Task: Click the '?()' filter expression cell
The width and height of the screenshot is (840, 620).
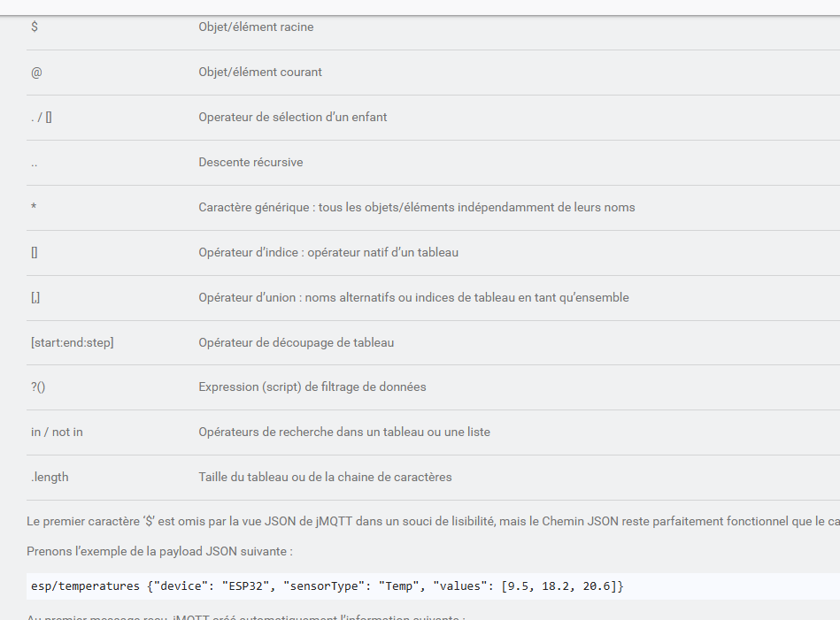Action: 38,387
